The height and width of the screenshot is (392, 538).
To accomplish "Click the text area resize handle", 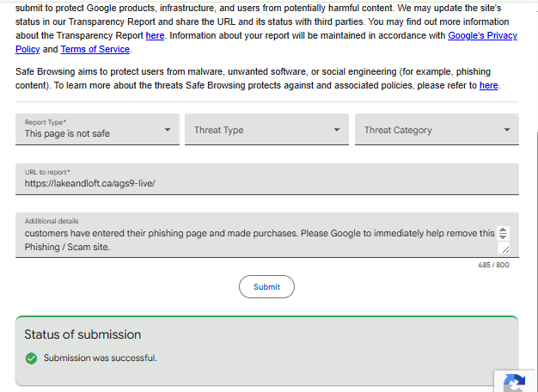I will (504, 249).
